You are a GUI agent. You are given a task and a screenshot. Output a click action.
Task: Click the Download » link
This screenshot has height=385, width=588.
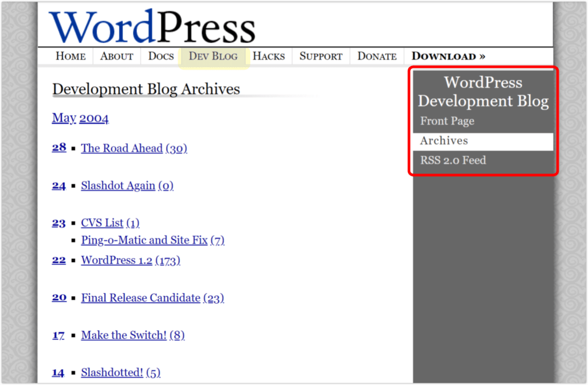[448, 56]
